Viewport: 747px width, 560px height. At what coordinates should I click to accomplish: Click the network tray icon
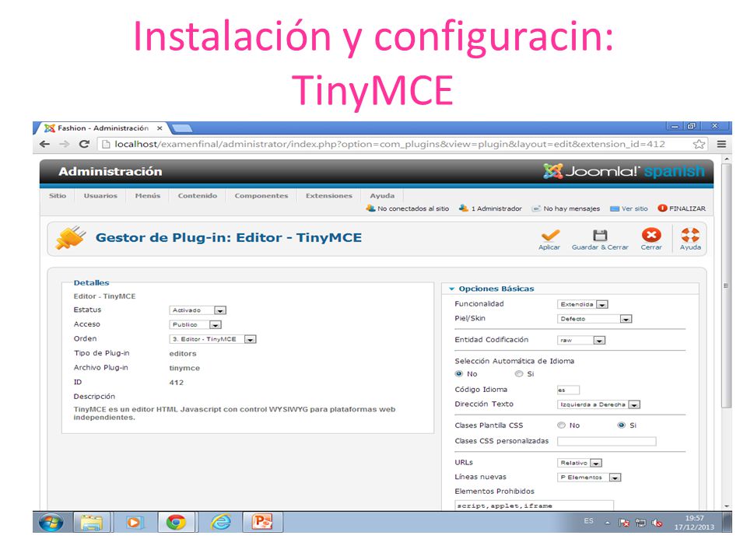[x=640, y=523]
